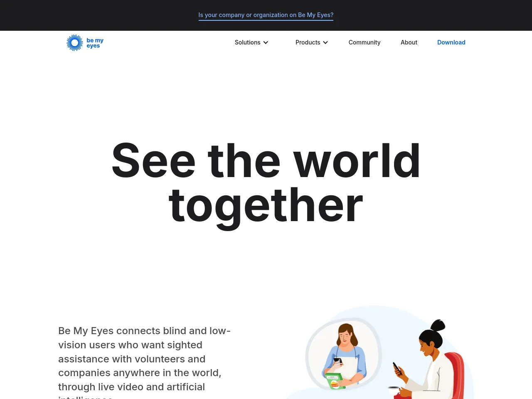
Task: Open the Solutions navigation menu label
Action: [x=247, y=42]
